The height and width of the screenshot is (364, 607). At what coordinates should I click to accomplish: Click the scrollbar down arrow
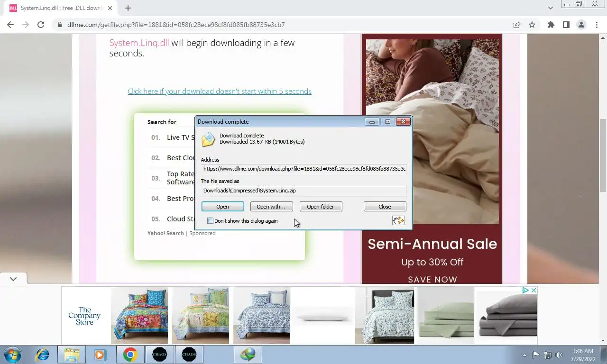point(603,340)
